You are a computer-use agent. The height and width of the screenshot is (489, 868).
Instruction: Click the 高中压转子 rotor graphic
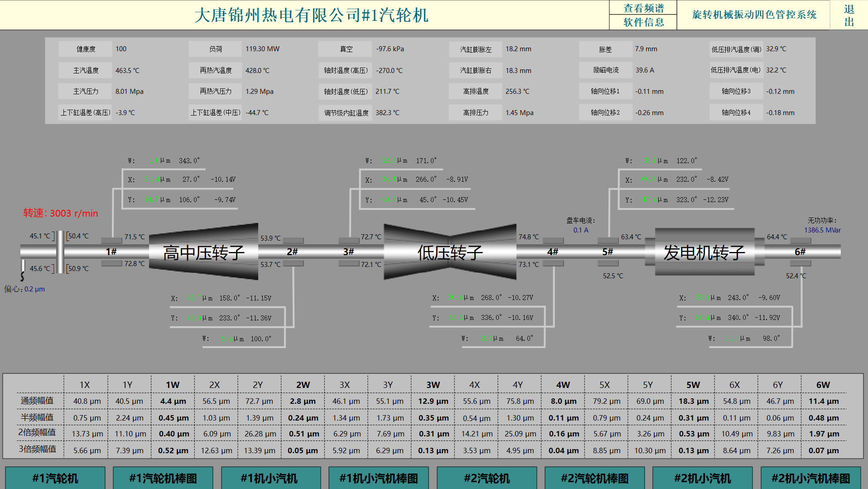click(203, 252)
